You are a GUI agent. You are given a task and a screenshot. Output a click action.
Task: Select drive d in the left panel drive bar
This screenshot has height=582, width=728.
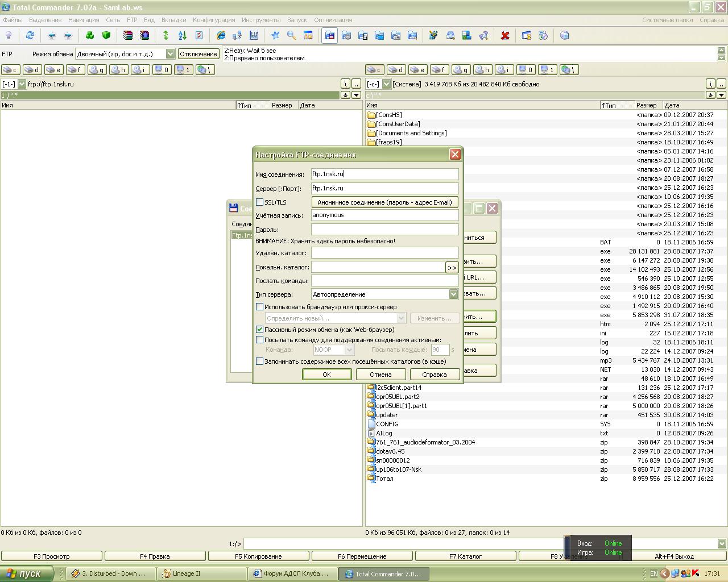[x=32, y=70]
